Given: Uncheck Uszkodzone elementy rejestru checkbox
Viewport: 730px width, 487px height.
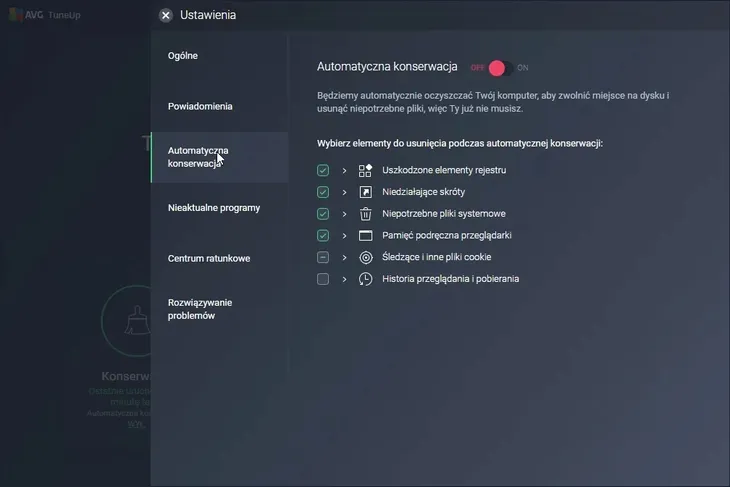Looking at the screenshot, I should (x=323, y=170).
